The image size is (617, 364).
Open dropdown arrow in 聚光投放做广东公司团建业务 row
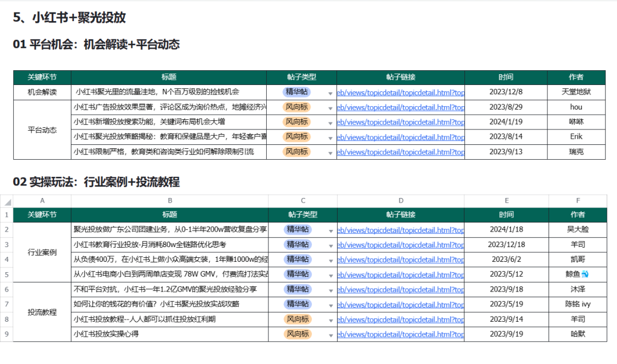[331, 231]
